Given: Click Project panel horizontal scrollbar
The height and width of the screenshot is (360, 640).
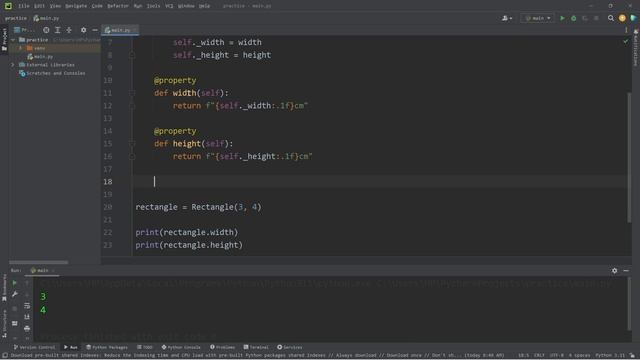Looking at the screenshot, I should pos(38,262).
